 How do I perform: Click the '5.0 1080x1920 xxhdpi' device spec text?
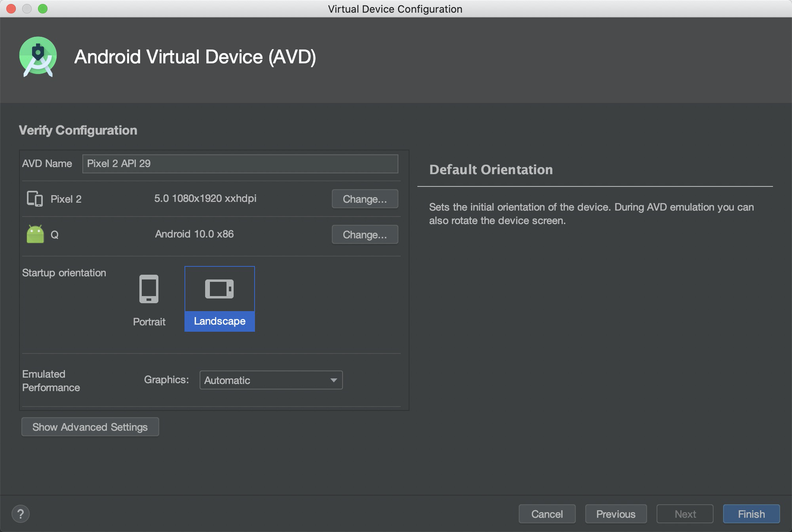(205, 198)
